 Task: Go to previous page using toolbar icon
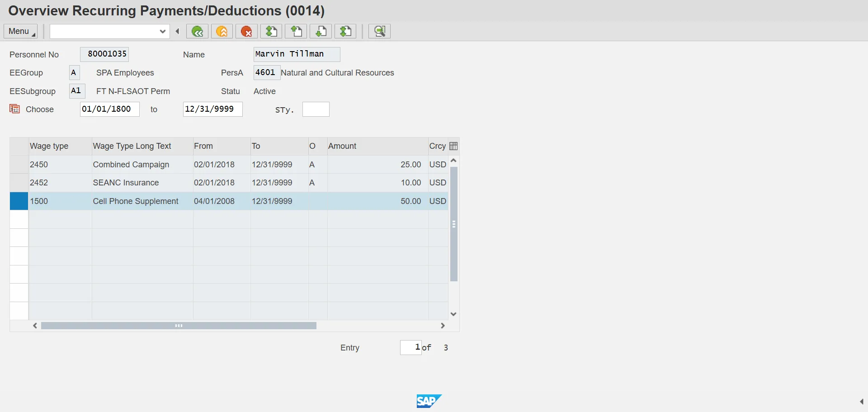pyautogui.click(x=296, y=31)
